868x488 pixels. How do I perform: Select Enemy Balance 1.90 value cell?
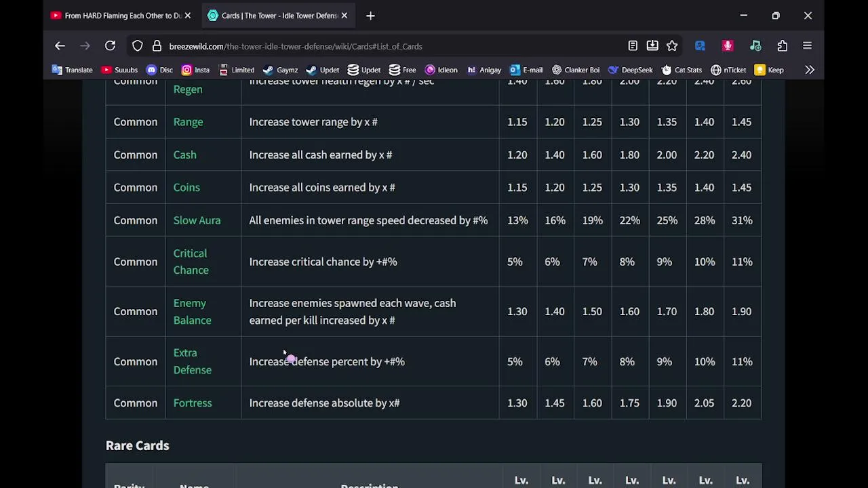click(742, 311)
